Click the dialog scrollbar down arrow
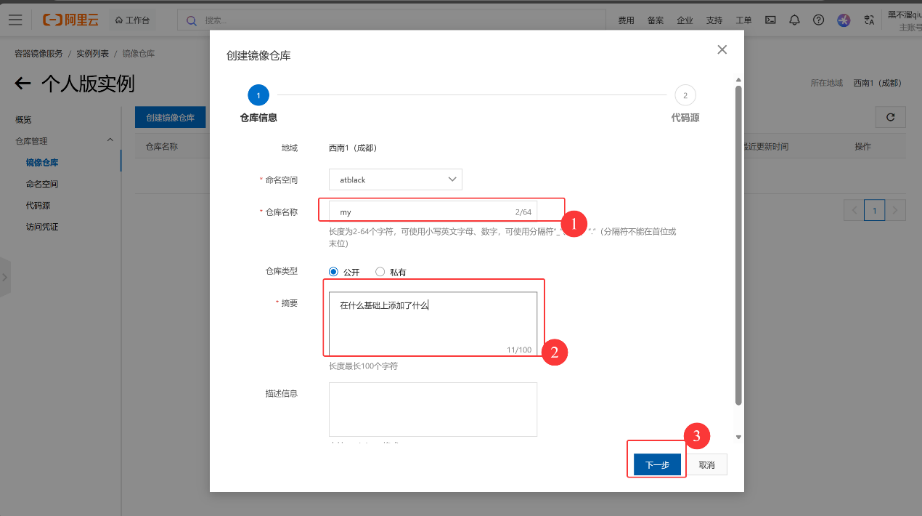The image size is (922, 516). [739, 437]
